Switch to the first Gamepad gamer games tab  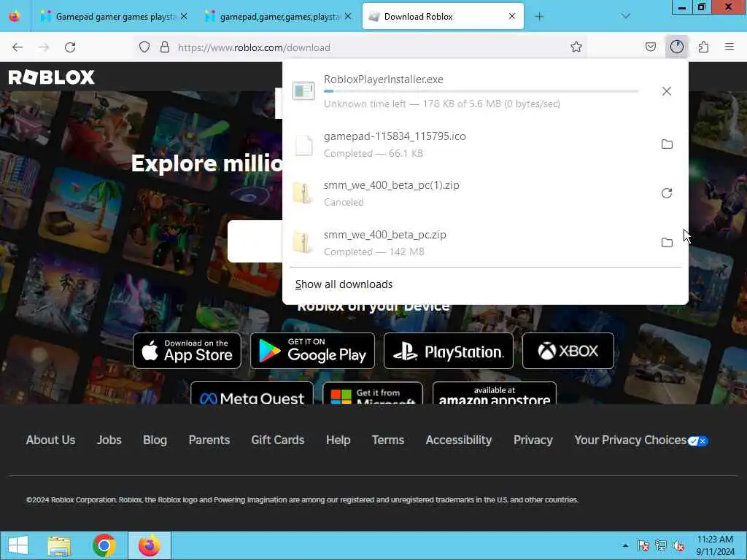tap(115, 17)
